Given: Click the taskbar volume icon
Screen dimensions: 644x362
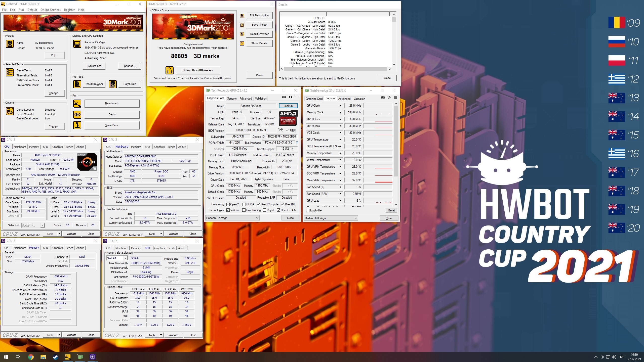Looking at the screenshot, I should (614, 357).
